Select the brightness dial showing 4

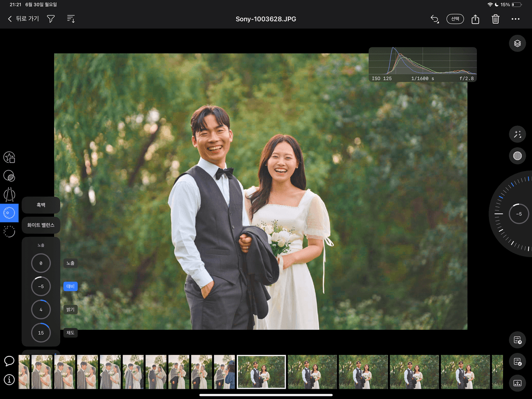coord(41,310)
